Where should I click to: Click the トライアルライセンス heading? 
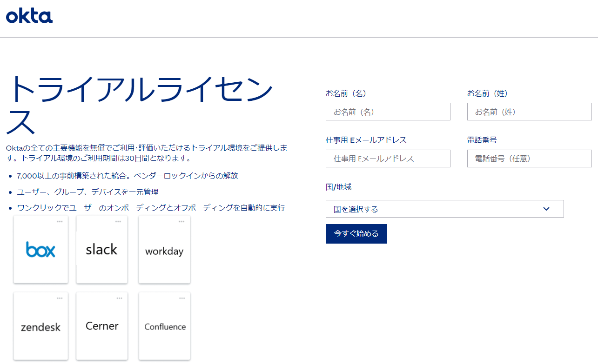tap(140, 105)
